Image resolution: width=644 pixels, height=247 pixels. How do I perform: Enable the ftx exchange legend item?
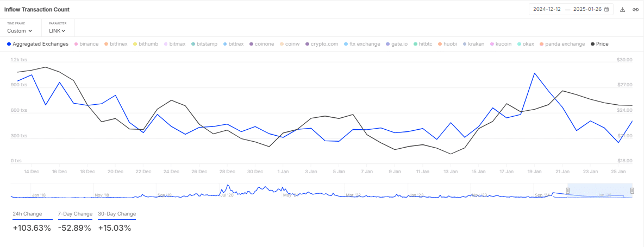[362, 44]
